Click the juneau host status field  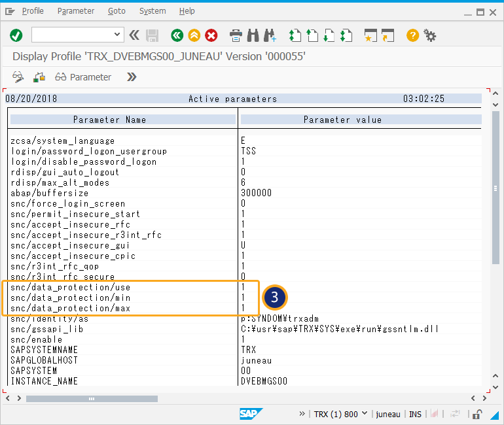pyautogui.click(x=388, y=414)
